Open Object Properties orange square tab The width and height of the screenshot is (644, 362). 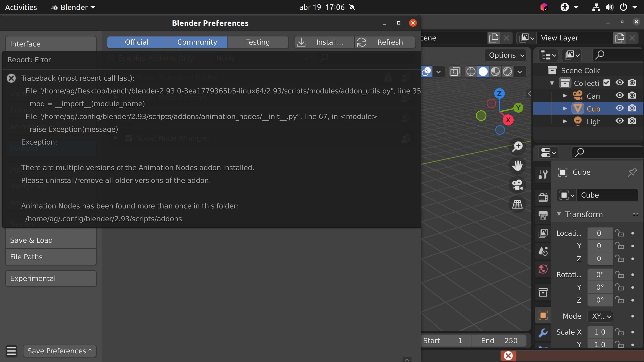point(543,315)
